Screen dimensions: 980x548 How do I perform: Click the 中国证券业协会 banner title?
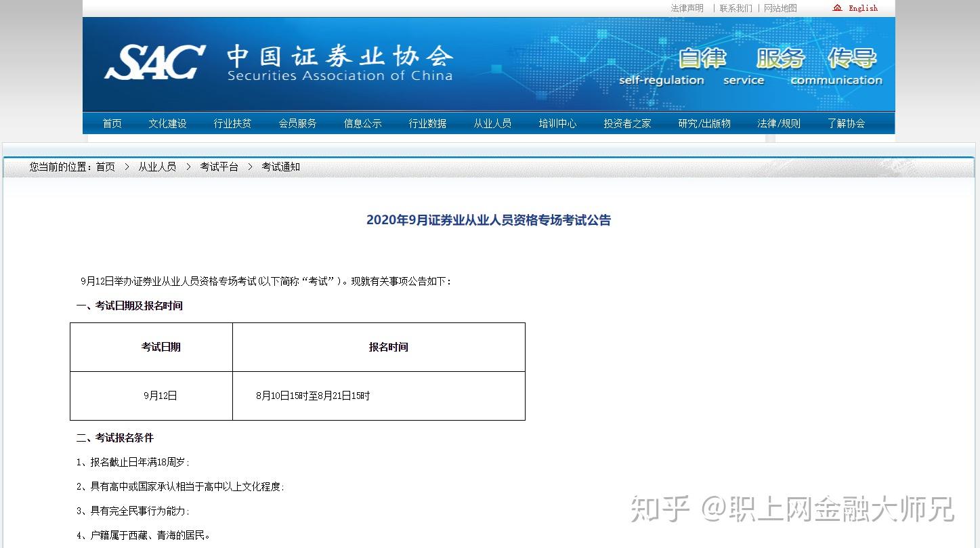point(340,56)
